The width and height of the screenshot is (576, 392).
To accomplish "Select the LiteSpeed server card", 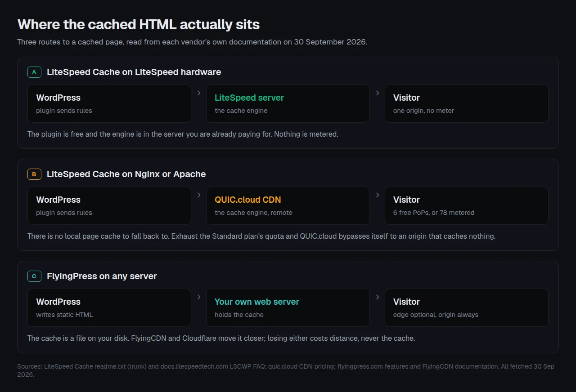I will [x=288, y=104].
